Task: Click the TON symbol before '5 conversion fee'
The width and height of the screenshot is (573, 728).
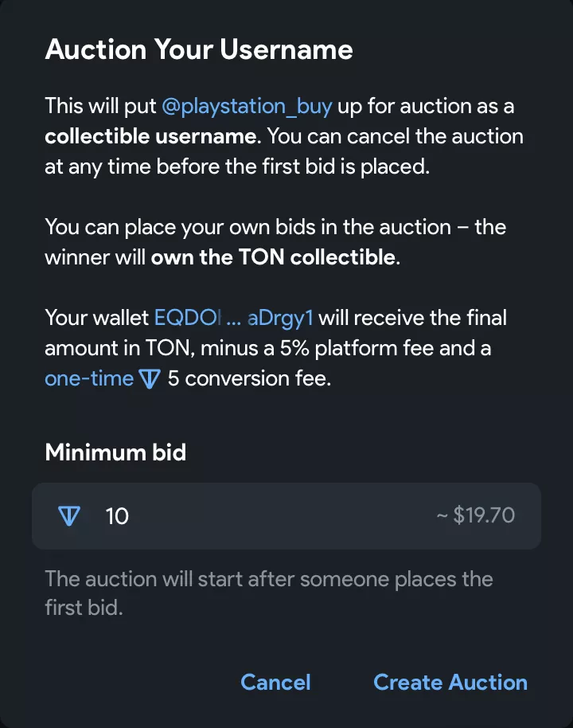Action: pos(150,379)
